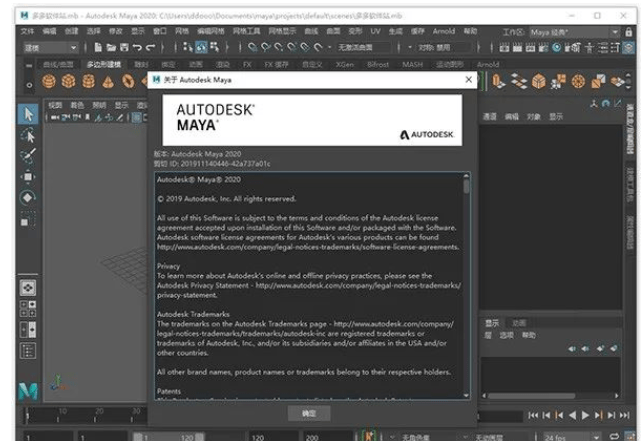Screen dimensions: 643x441
Task: Switch to single perspective view layout
Action: (28, 288)
